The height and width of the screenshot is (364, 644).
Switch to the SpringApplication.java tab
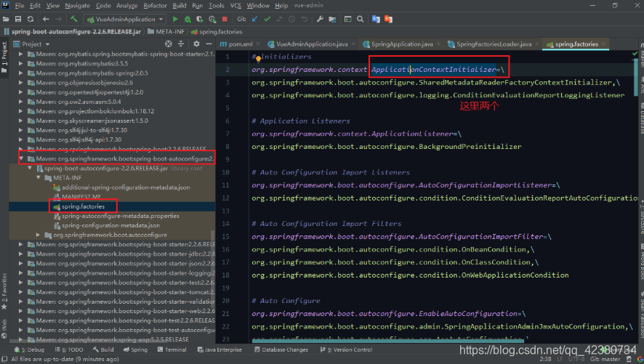coord(402,44)
